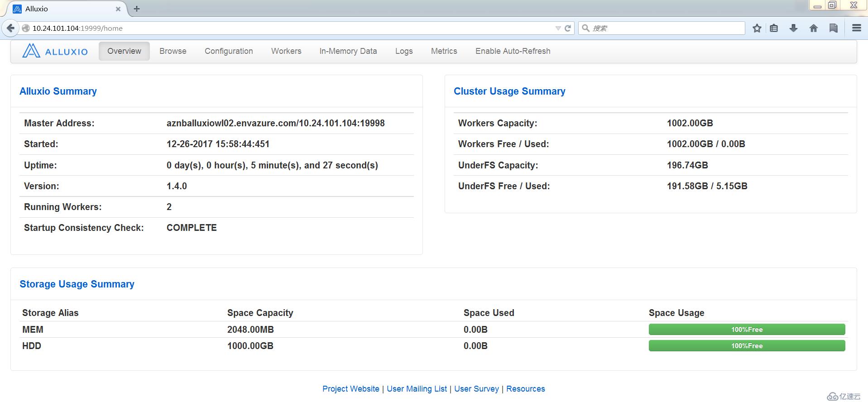The height and width of the screenshot is (402, 868).
Task: Click the Space Capacity column header
Action: [x=260, y=313]
